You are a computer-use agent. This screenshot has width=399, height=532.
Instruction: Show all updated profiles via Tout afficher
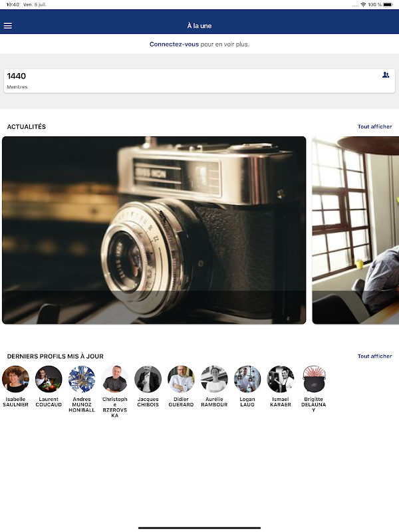pos(374,356)
